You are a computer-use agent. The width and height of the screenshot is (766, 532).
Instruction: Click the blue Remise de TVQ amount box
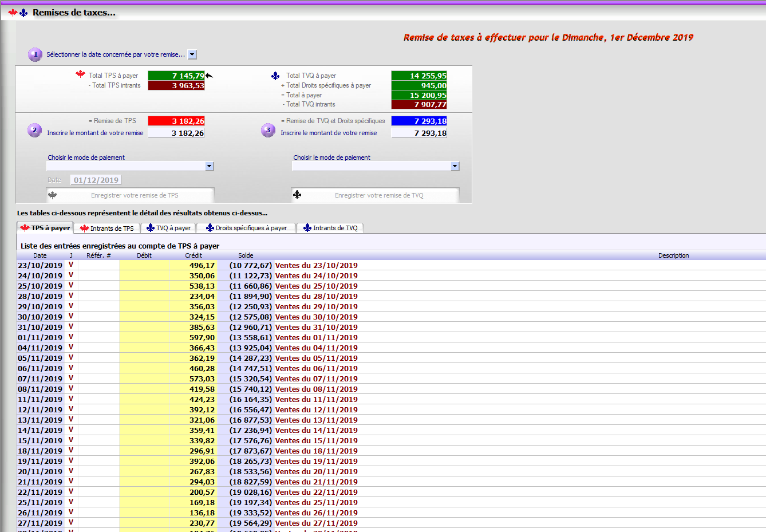pos(419,121)
